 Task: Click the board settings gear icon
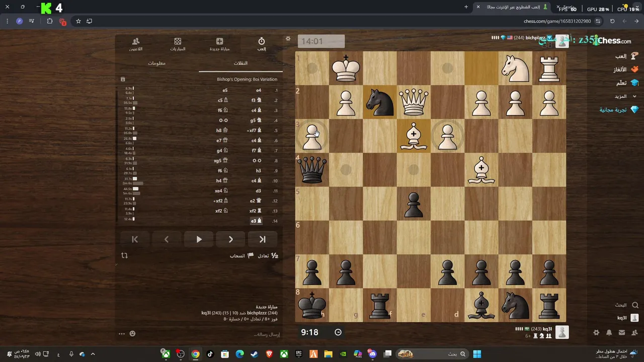pos(288,39)
